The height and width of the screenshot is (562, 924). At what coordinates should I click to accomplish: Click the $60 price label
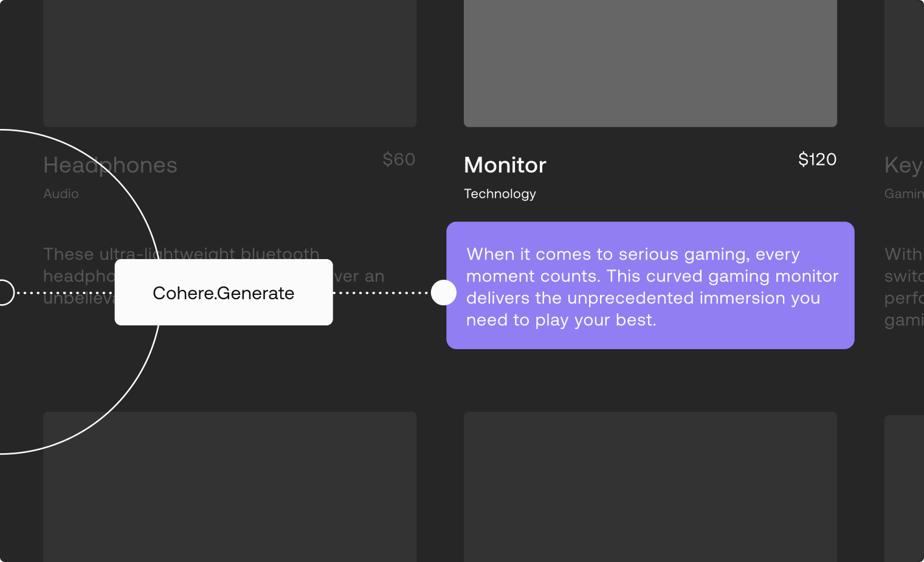[x=399, y=159]
